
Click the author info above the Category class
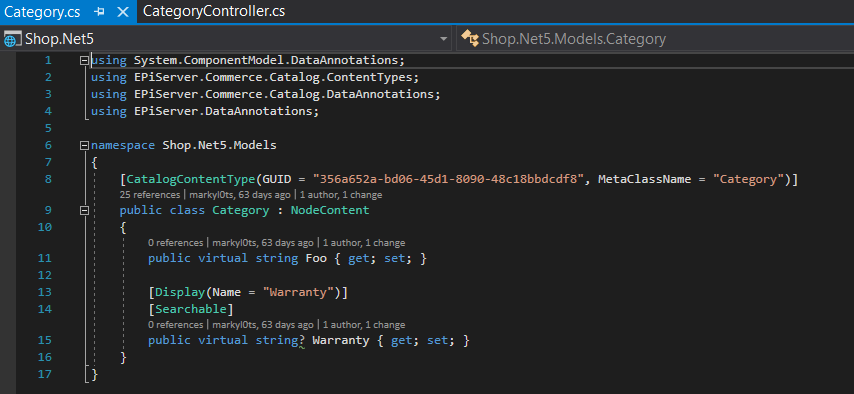(240, 195)
